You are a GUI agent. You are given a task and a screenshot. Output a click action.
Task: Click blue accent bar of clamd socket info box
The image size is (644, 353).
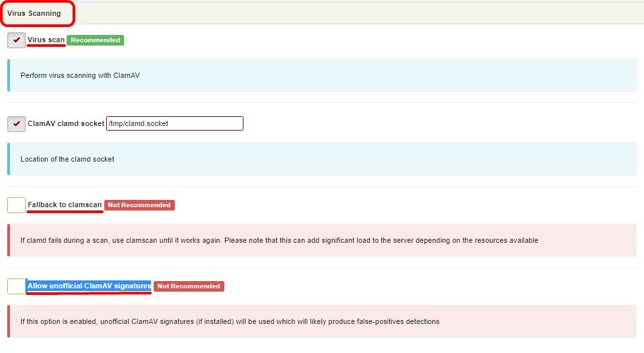[x=9, y=159]
